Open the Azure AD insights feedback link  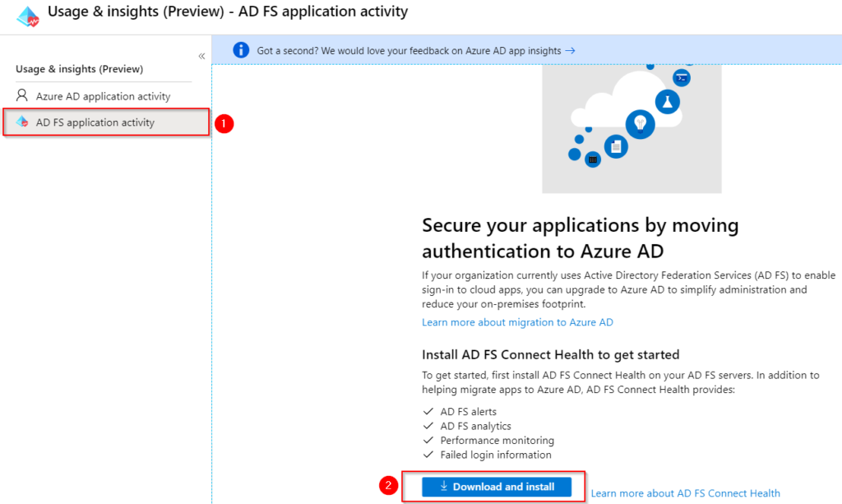coord(415,51)
